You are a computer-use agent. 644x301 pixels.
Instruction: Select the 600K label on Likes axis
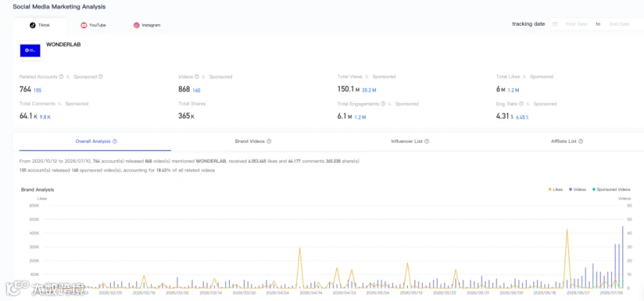click(x=34, y=205)
